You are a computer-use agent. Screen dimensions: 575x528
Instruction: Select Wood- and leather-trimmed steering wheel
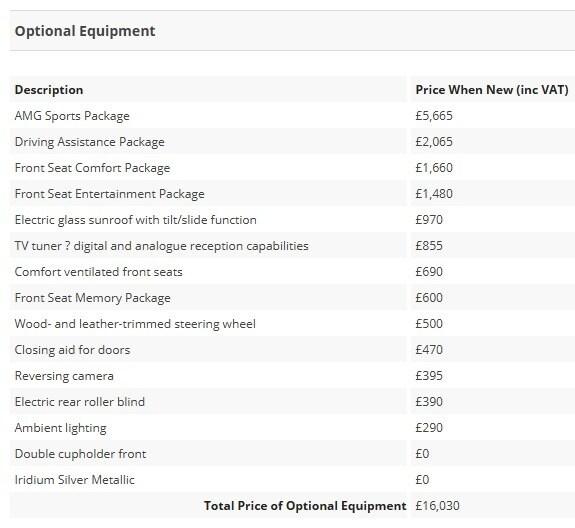[135, 324]
